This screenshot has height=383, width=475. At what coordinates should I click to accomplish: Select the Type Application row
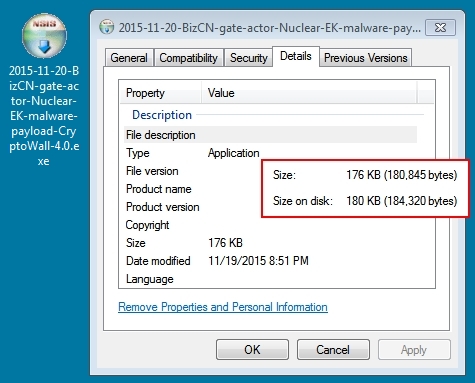tap(270, 153)
